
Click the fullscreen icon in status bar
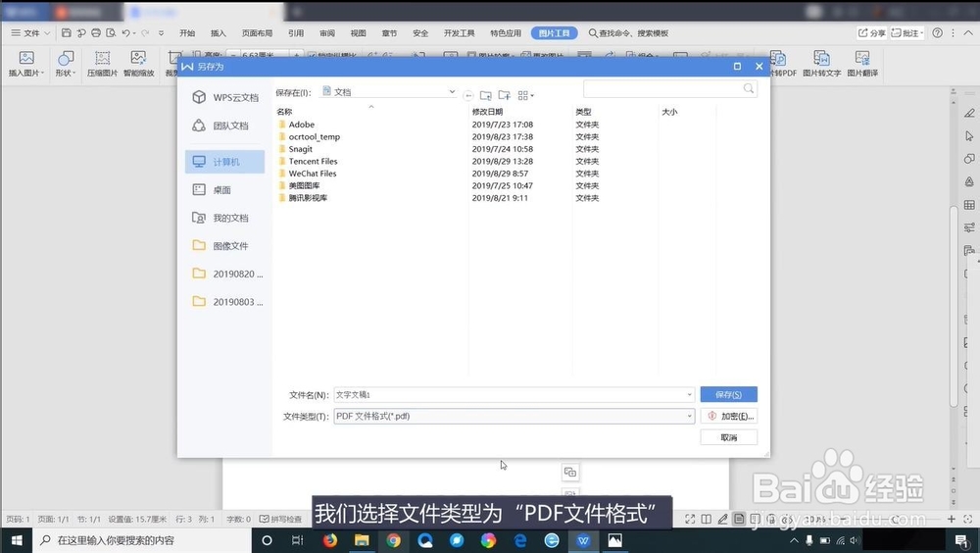pyautogui.click(x=690, y=520)
